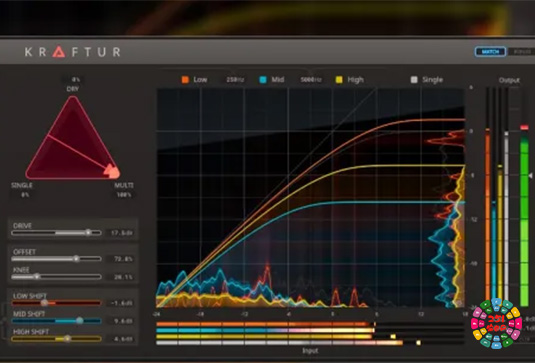Click the High band label
Image resolution: width=535 pixels, height=363 pixels.
[356, 80]
